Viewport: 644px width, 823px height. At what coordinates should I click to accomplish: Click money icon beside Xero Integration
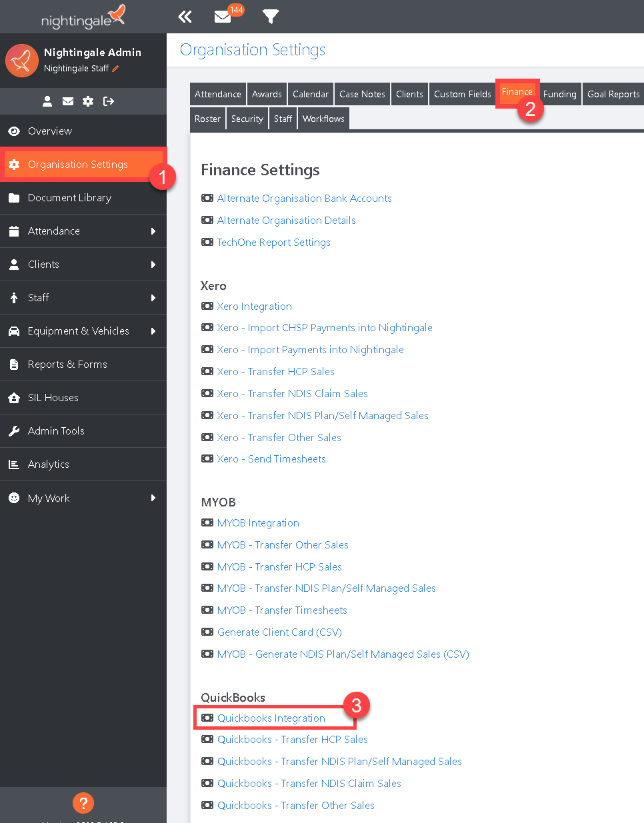207,306
